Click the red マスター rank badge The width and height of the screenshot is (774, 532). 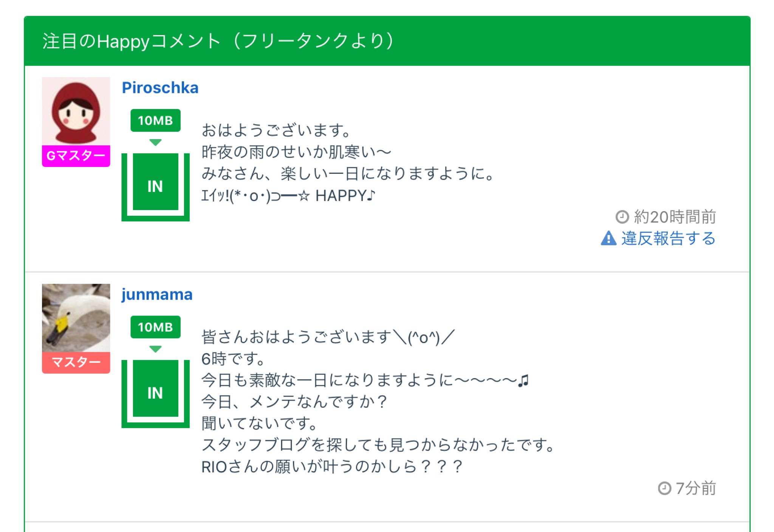tap(76, 362)
